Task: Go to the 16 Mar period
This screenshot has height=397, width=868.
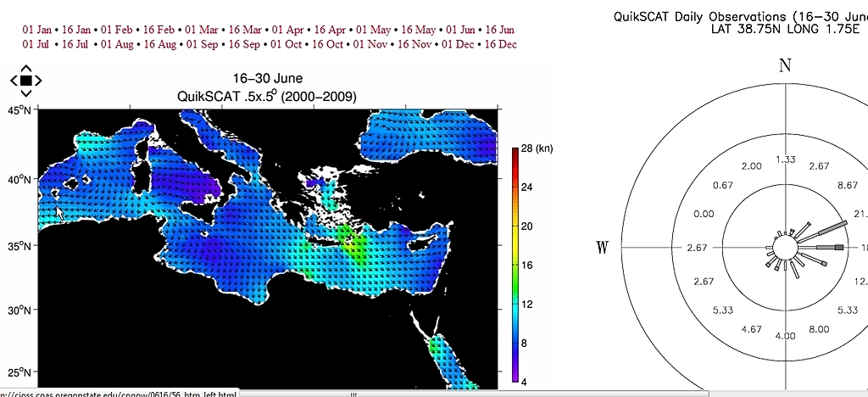Action: (245, 30)
